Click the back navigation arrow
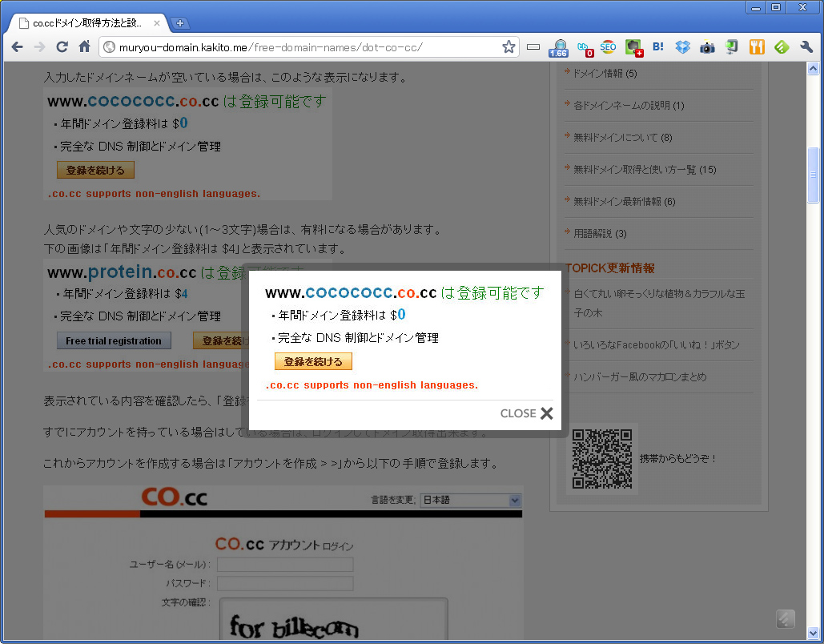Screen dimensions: 824x644 pyautogui.click(x=17, y=47)
